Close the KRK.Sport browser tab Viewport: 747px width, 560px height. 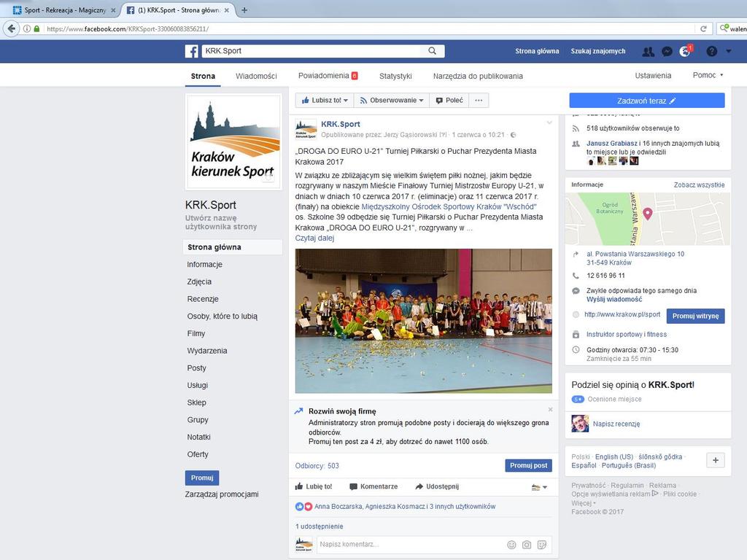pyautogui.click(x=227, y=10)
